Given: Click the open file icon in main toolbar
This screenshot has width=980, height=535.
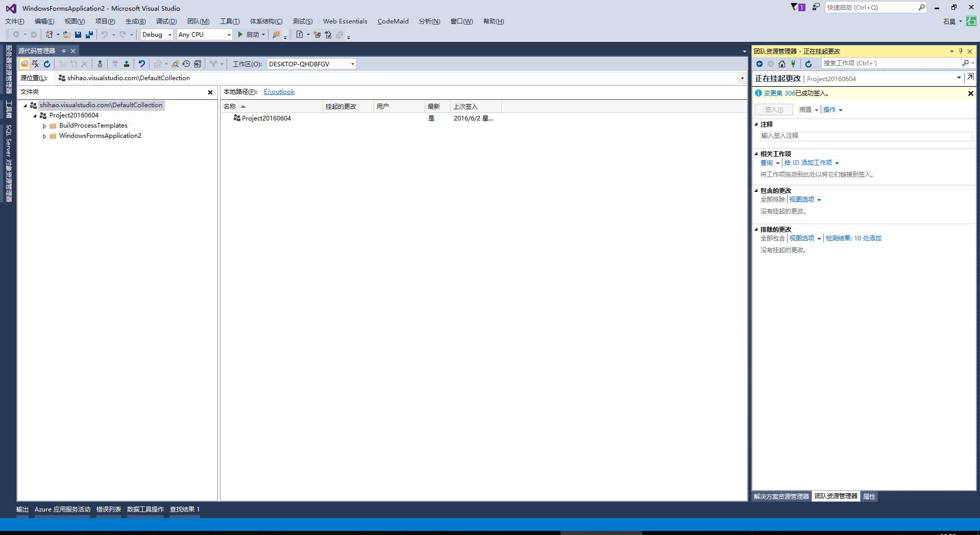Looking at the screenshot, I should tap(67, 35).
